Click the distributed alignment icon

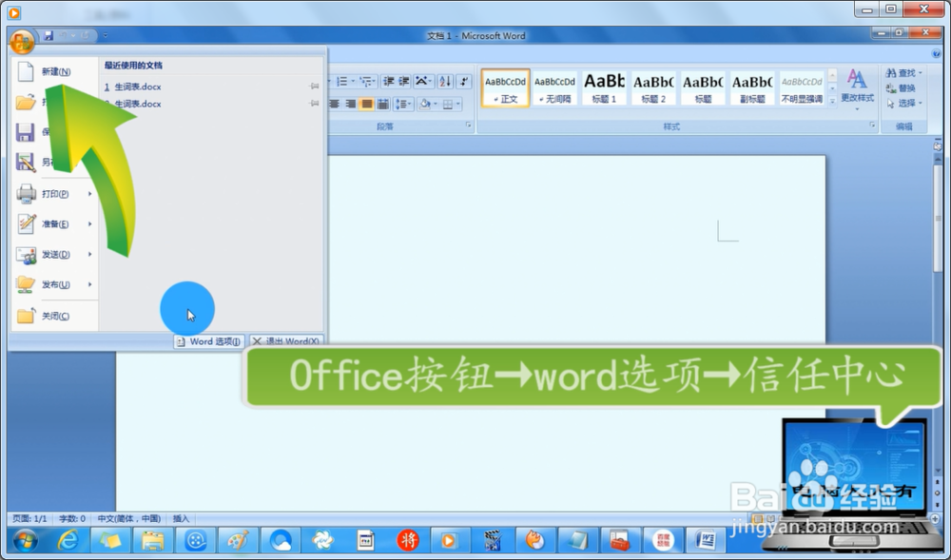382,105
